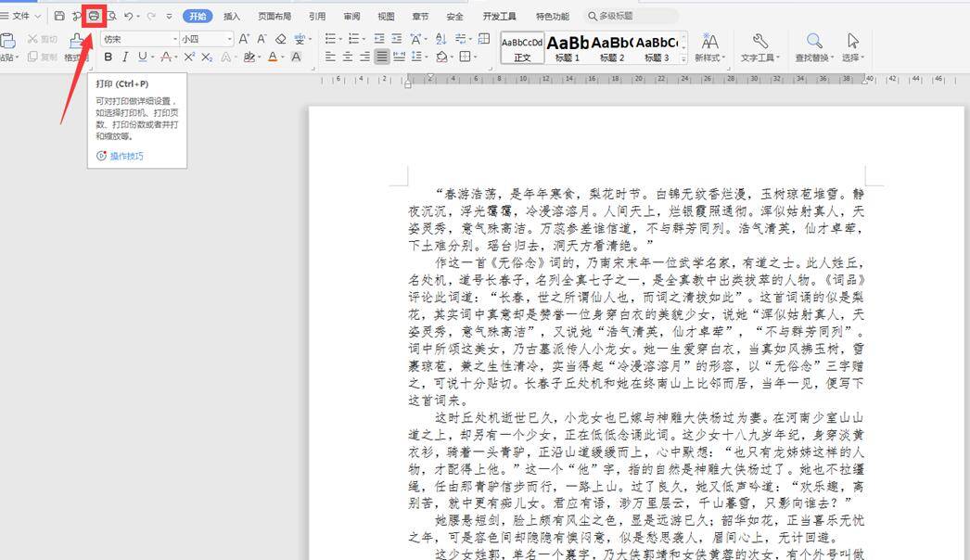
Task: Click the 选择 cursor button
Action: [853, 48]
